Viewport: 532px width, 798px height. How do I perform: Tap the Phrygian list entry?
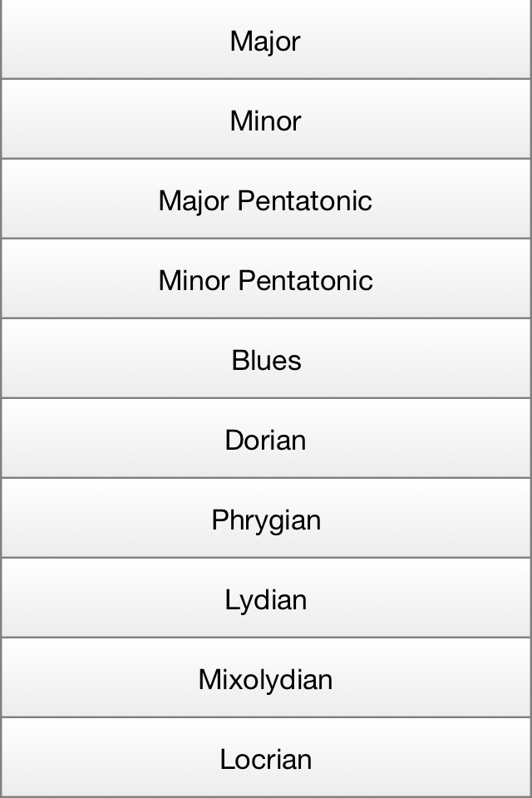click(266, 519)
